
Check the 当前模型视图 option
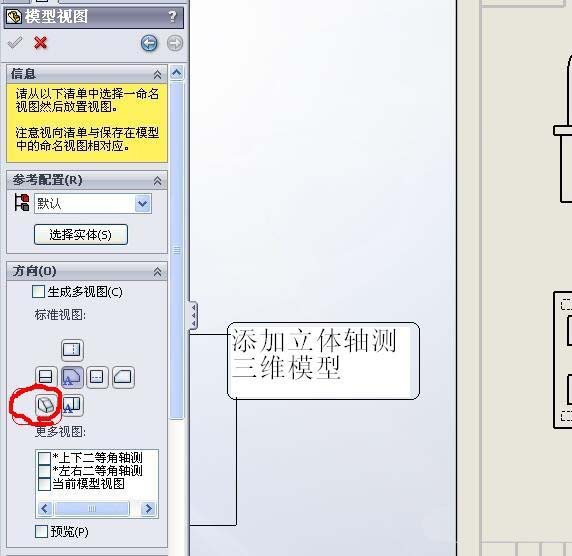click(x=44, y=484)
